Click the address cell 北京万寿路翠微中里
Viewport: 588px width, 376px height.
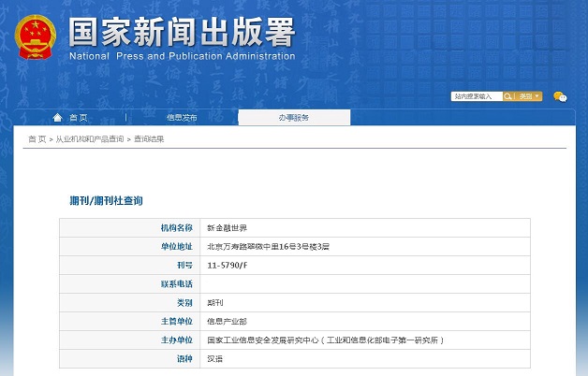[267, 246]
